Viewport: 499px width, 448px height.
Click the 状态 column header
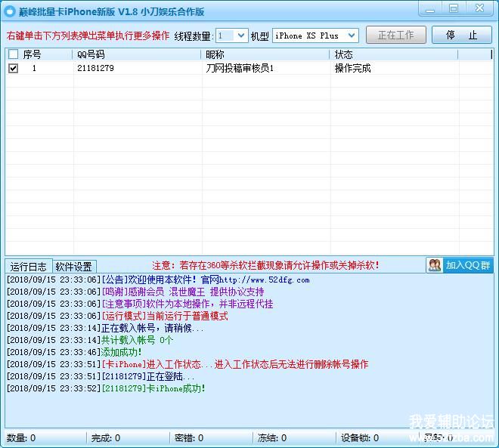tap(393, 54)
